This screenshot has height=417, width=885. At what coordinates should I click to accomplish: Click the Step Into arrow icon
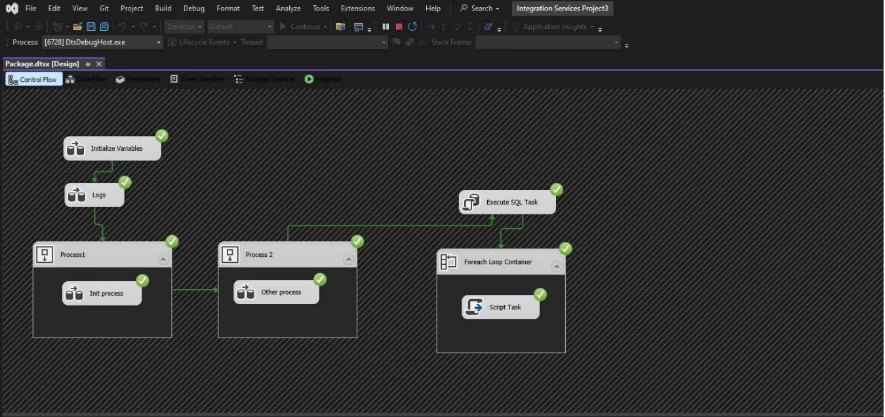tap(443, 27)
